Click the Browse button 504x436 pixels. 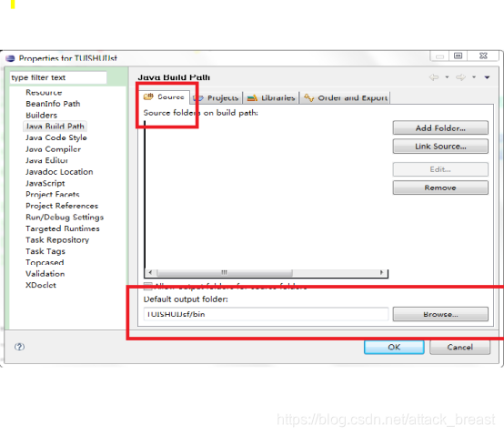point(440,314)
